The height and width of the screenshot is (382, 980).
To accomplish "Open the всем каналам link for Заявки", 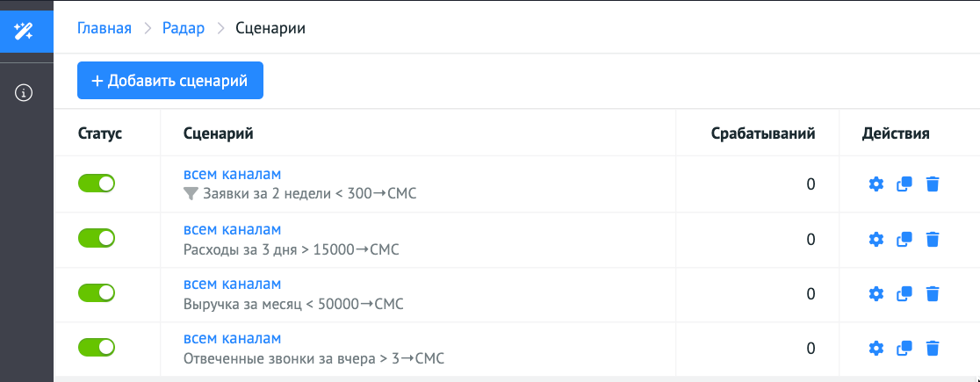I will pyautogui.click(x=232, y=174).
